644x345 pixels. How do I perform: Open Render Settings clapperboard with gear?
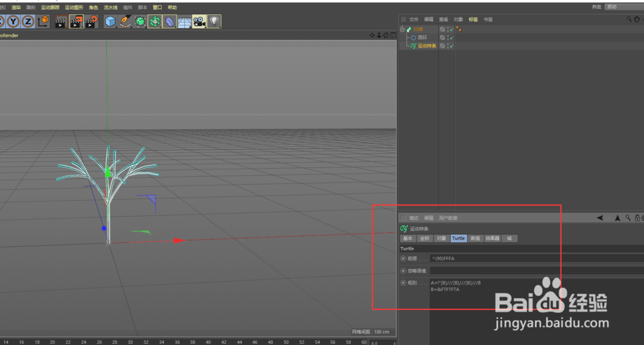[91, 21]
